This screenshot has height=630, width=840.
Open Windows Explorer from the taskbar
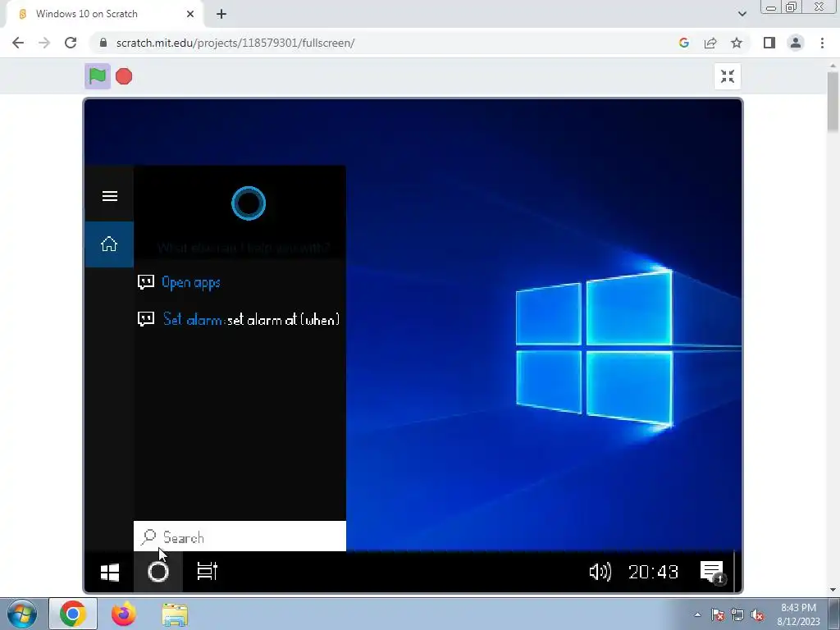(175, 614)
